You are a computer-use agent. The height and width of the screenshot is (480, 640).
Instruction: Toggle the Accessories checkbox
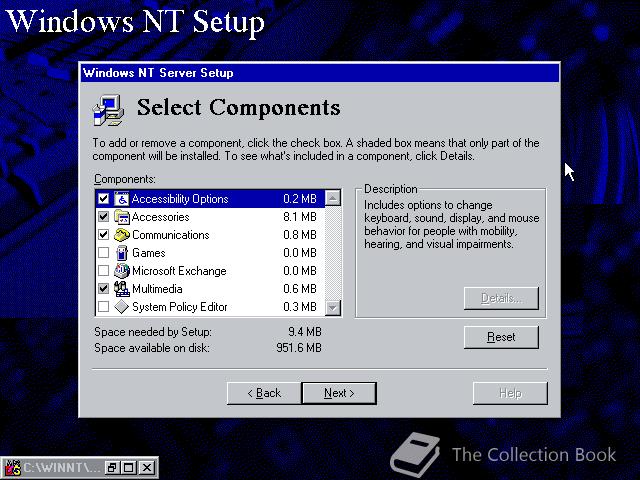(104, 217)
